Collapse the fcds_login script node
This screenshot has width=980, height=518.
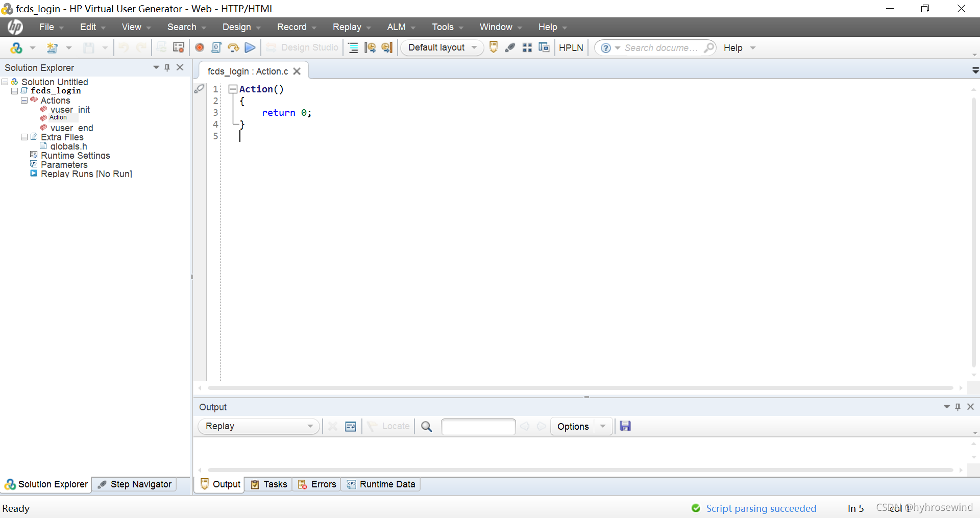point(15,91)
